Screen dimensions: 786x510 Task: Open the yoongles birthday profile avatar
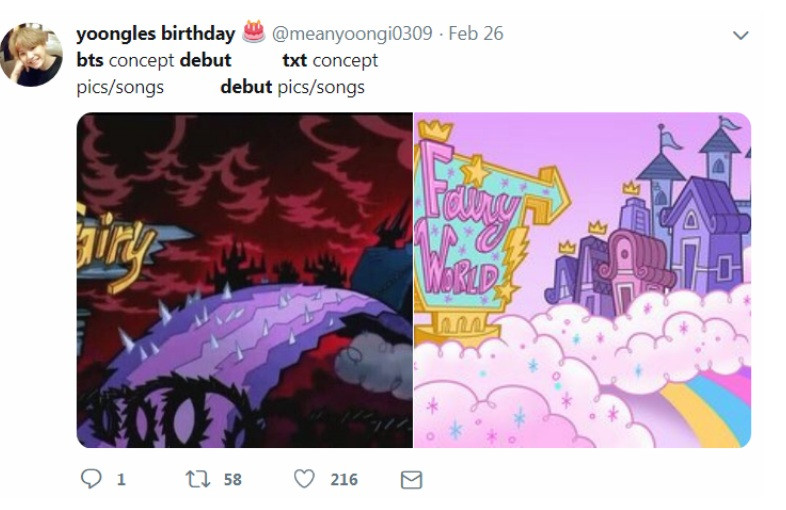pyautogui.click(x=31, y=55)
